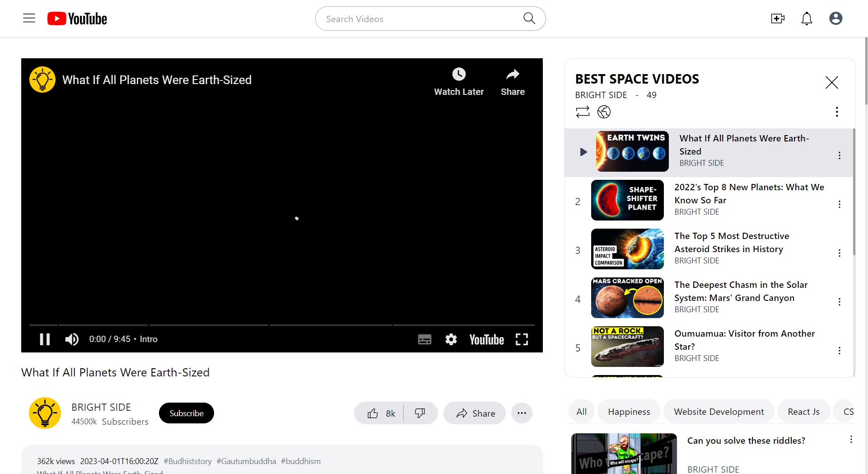Image resolution: width=868 pixels, height=474 pixels.
Task: Click BRIGHT SIDE channel avatar below video
Action: (45, 413)
